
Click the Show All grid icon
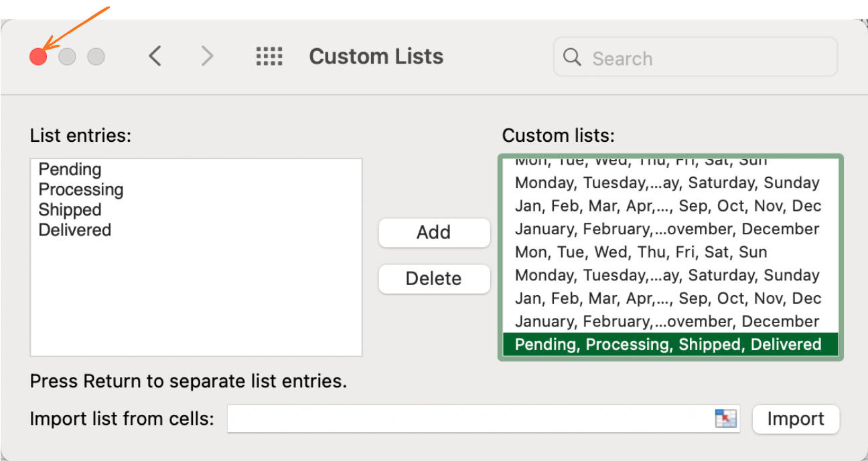coord(269,56)
